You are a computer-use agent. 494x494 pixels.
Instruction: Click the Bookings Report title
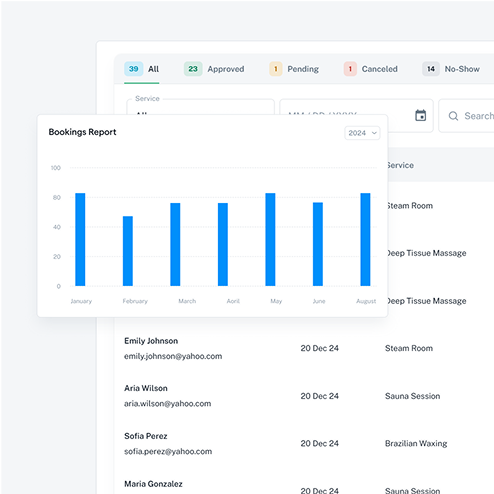82,132
